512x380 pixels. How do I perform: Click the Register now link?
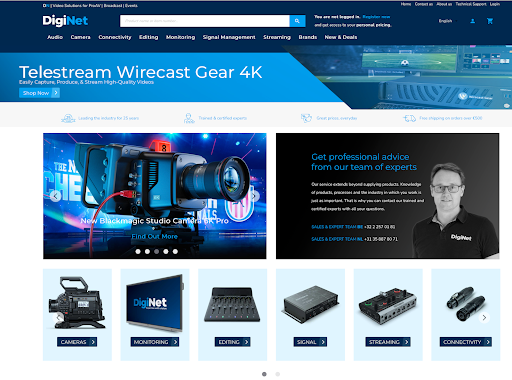pos(376,17)
